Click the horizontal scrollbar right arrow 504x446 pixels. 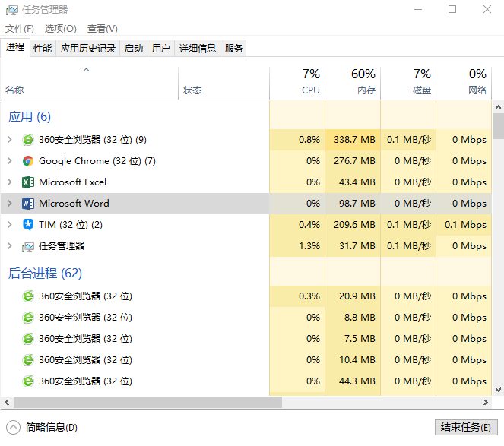[485, 402]
